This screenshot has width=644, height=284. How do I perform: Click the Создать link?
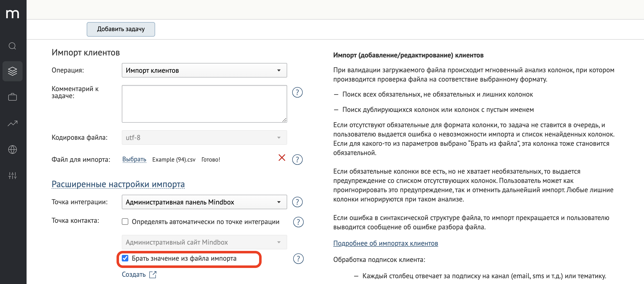click(134, 274)
